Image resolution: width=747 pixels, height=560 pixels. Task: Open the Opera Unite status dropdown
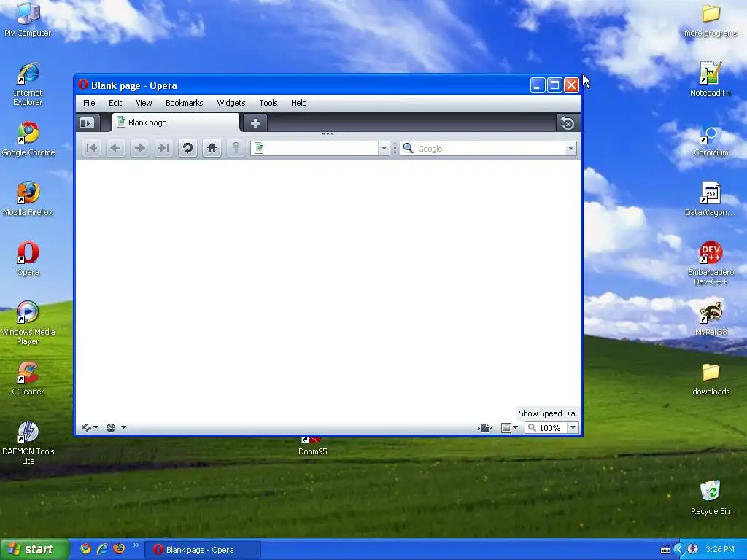point(116,427)
